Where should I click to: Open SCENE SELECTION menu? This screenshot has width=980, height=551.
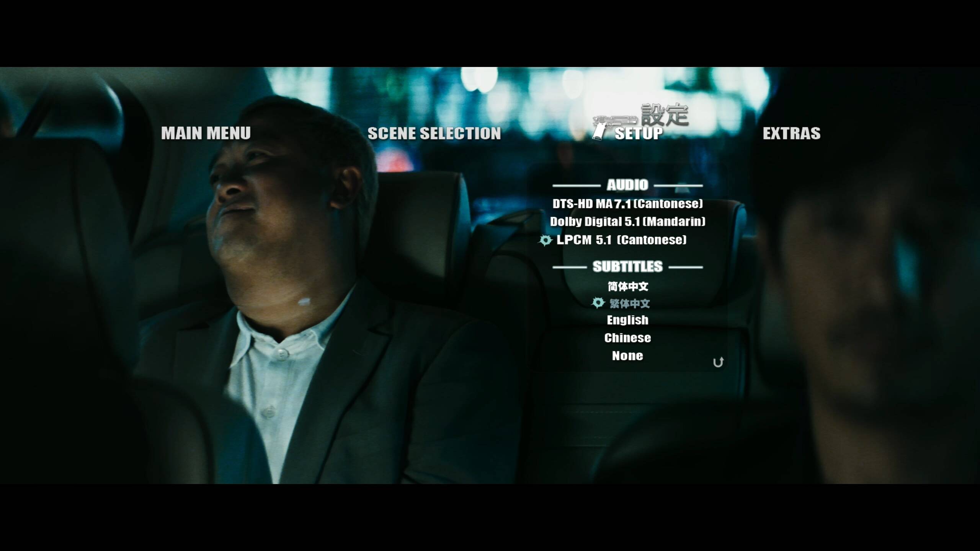tap(434, 133)
